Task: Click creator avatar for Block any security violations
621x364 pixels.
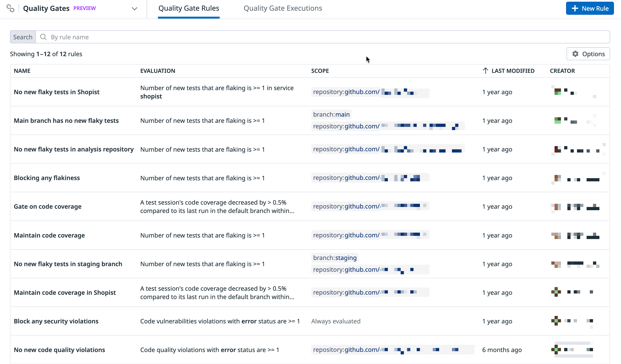Action: [556, 321]
